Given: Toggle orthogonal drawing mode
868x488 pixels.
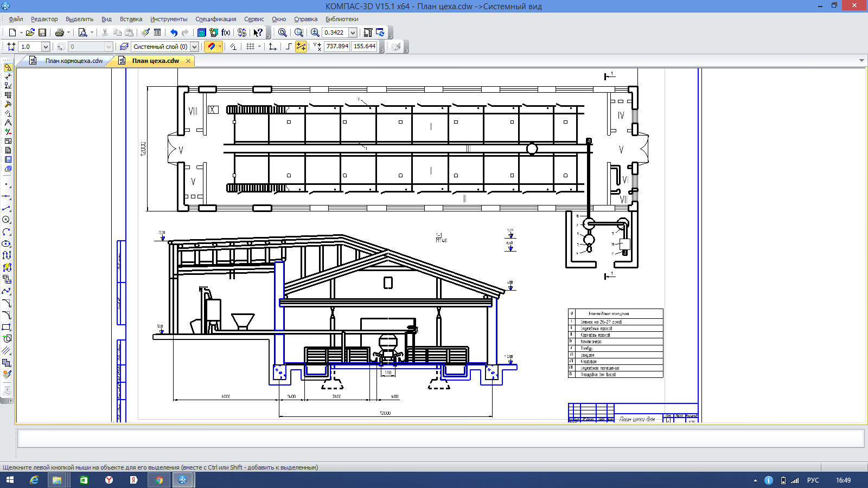Looking at the screenshot, I should click(289, 47).
